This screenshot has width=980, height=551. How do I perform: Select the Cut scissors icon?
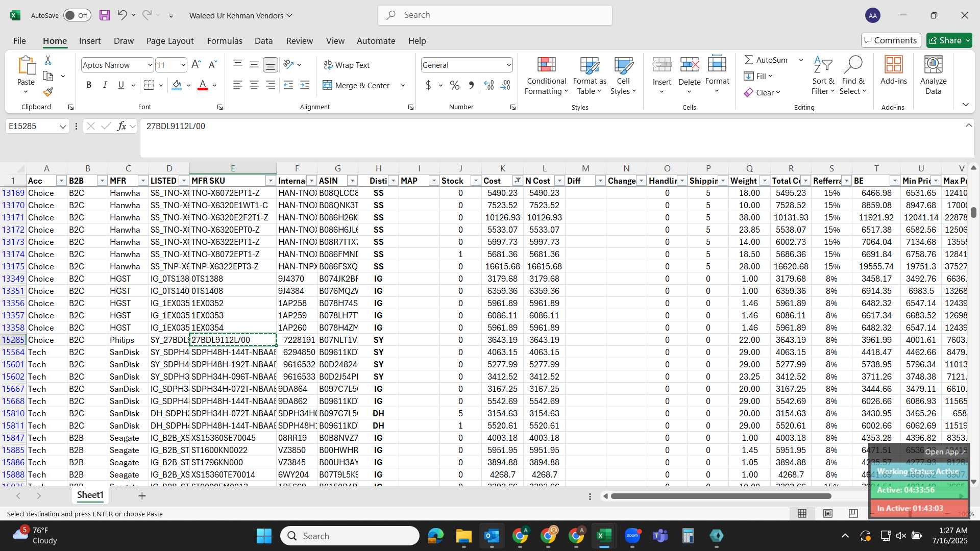pos(48,60)
